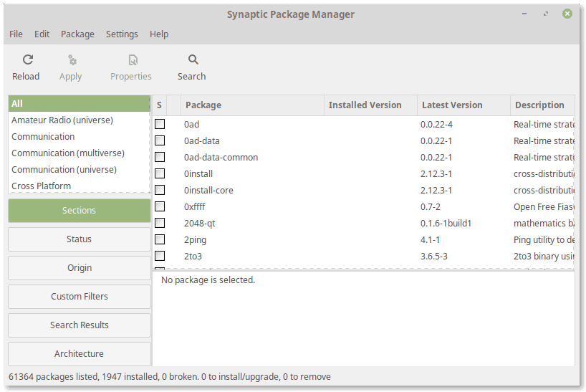Mark the 0ad package checkbox
The image size is (586, 392).
(160, 124)
